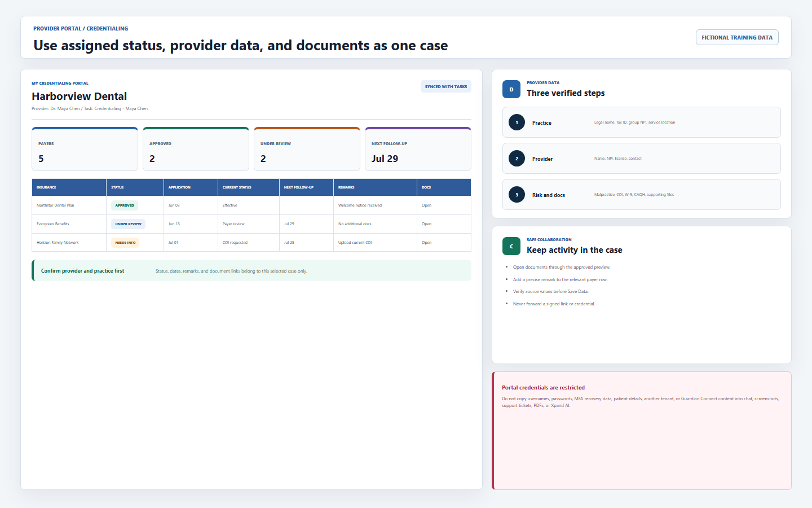Image resolution: width=812 pixels, height=508 pixels.
Task: Click the Upload current COI remark
Action: click(x=355, y=243)
